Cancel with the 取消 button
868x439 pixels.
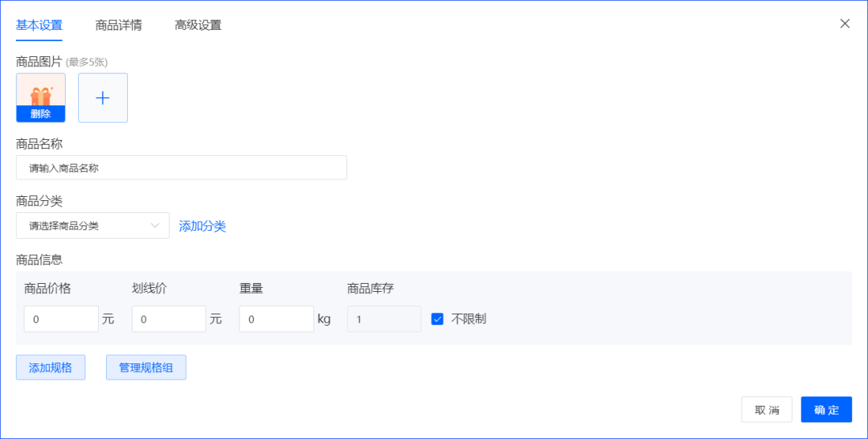tap(767, 410)
